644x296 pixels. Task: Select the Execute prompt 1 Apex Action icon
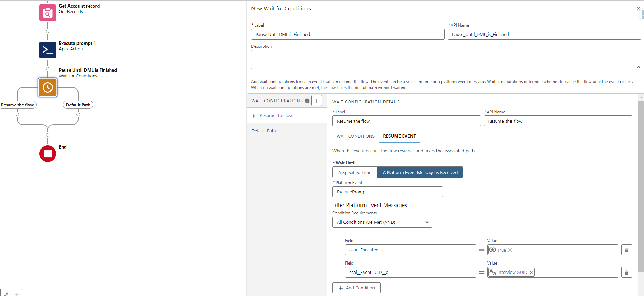pyautogui.click(x=47, y=50)
